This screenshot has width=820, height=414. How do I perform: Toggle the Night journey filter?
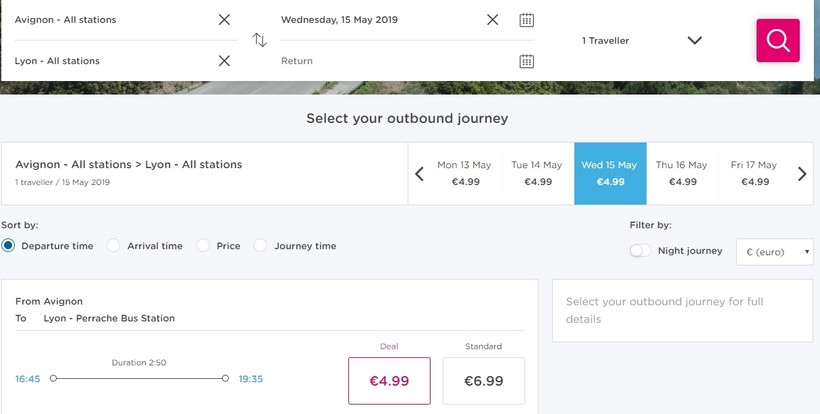tap(640, 251)
